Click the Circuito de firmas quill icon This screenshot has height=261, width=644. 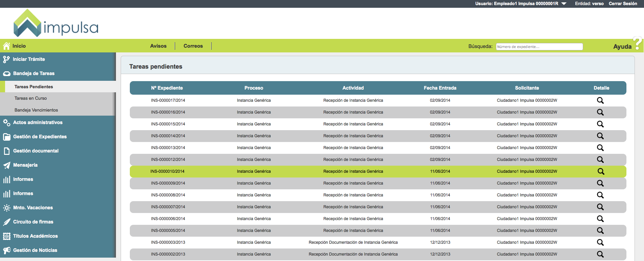click(x=6, y=222)
